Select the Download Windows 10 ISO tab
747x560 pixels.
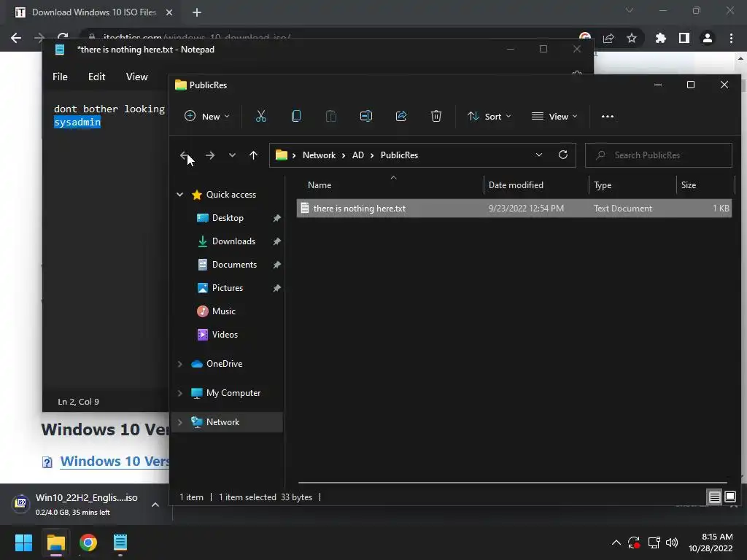[94, 12]
